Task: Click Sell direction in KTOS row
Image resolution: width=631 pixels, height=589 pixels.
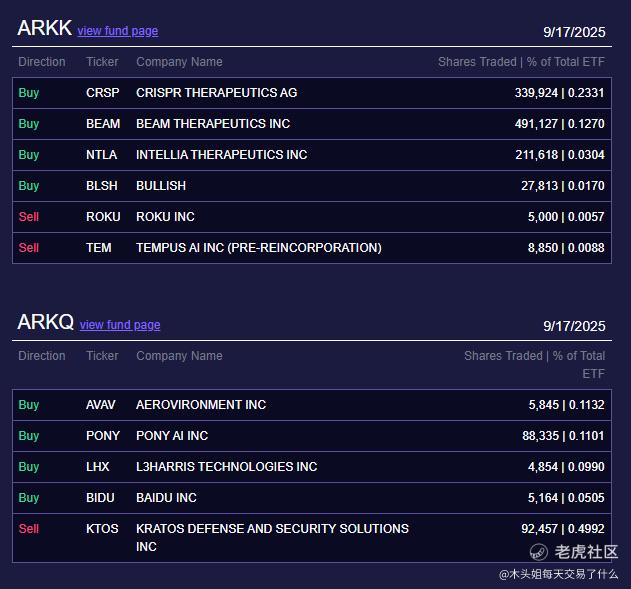Action: pos(29,529)
